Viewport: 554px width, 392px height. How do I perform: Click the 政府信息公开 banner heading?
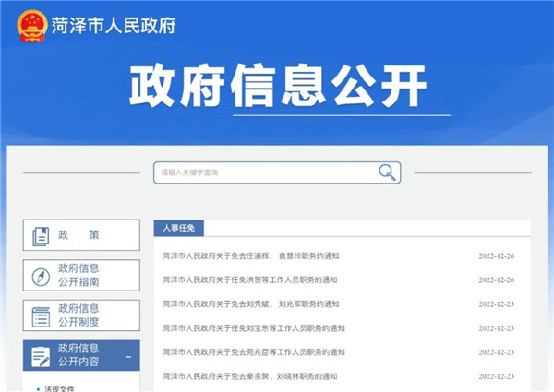point(279,86)
